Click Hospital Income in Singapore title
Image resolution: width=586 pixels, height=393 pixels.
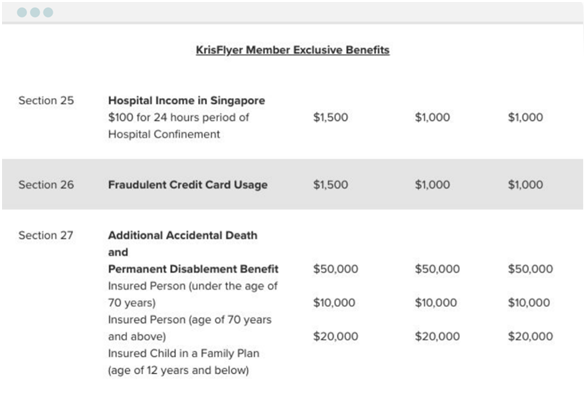click(186, 100)
